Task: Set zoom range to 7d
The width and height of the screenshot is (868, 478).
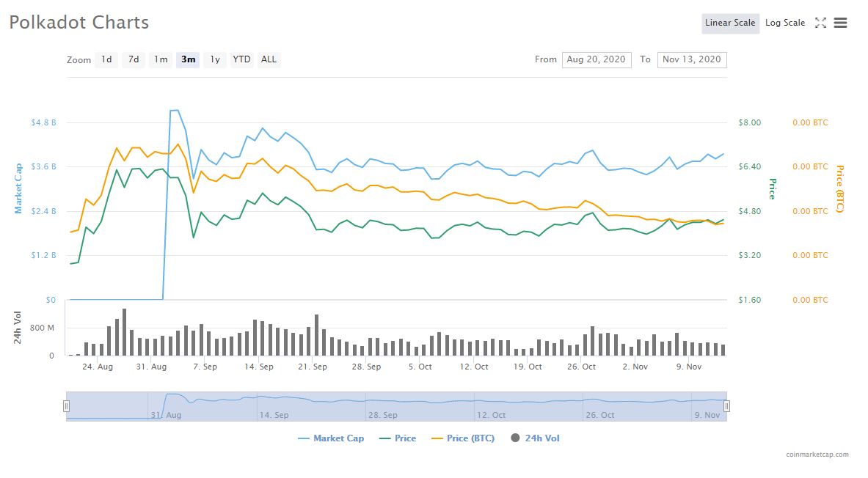Action: tap(134, 59)
